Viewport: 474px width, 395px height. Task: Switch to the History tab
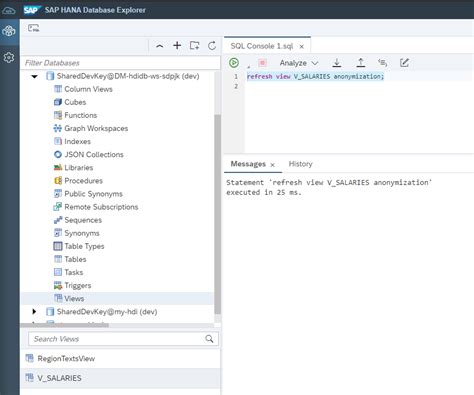(300, 164)
